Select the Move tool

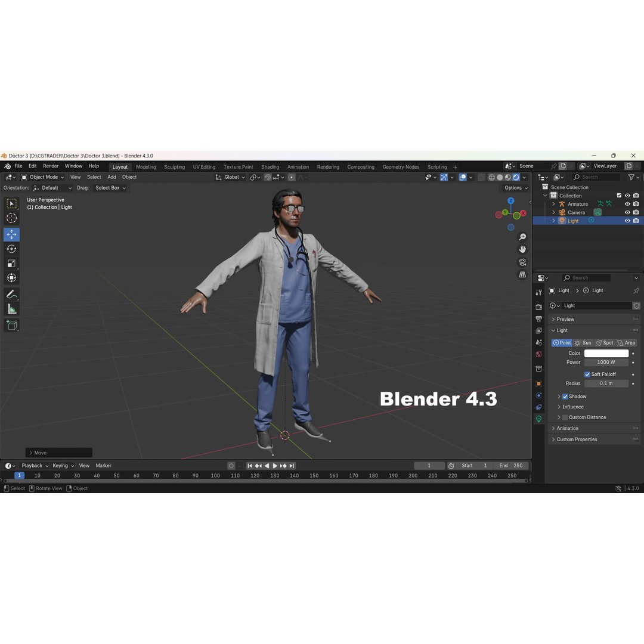(x=11, y=234)
